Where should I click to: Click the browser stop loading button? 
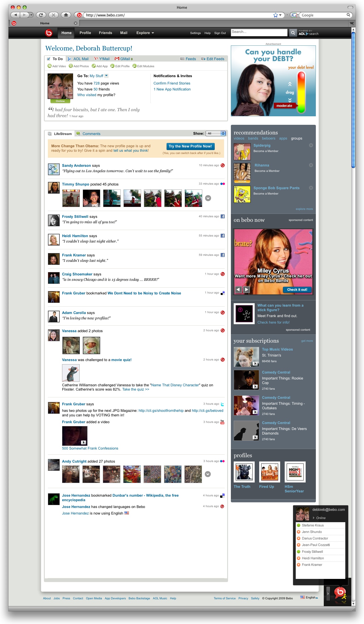click(53, 15)
